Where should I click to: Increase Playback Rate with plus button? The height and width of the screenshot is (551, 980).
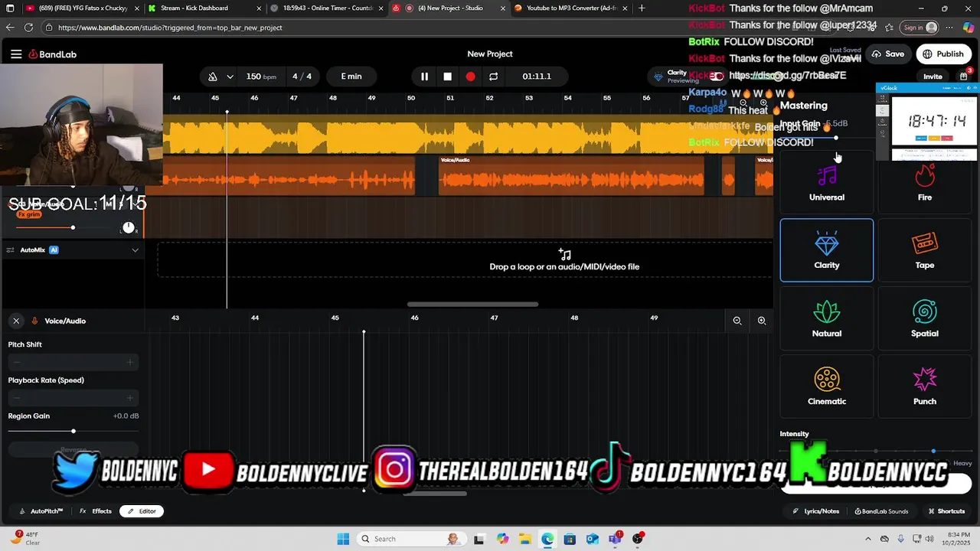point(130,398)
